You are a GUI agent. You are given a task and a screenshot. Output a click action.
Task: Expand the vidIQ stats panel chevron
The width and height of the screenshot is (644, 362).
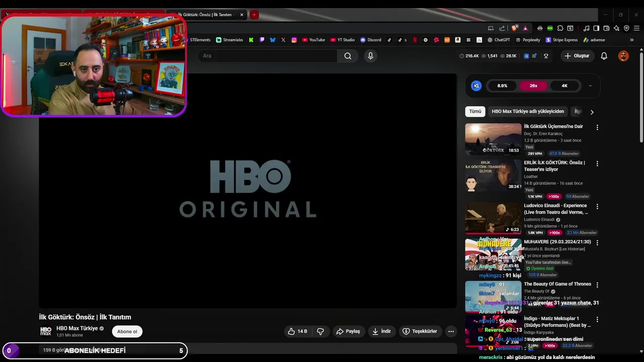tap(590, 86)
